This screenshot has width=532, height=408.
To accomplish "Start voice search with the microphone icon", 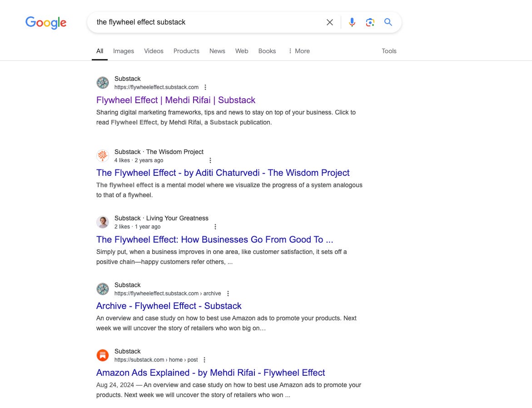I will click(352, 22).
